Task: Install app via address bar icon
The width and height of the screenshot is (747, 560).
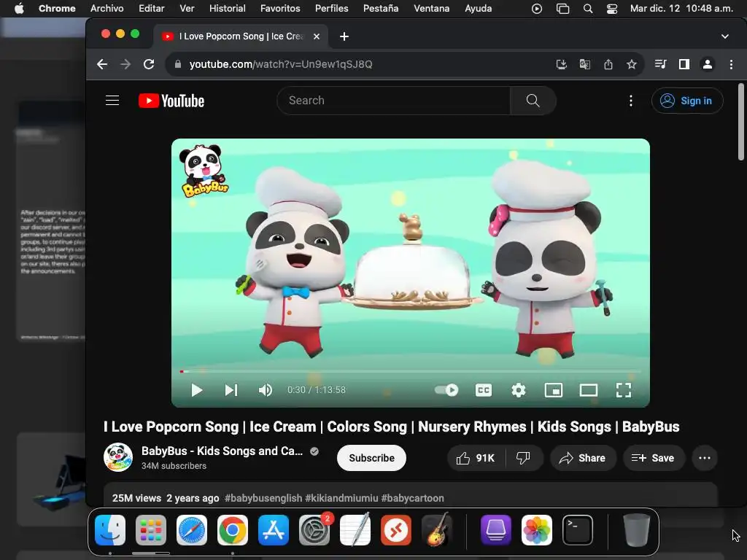Action: (561, 64)
